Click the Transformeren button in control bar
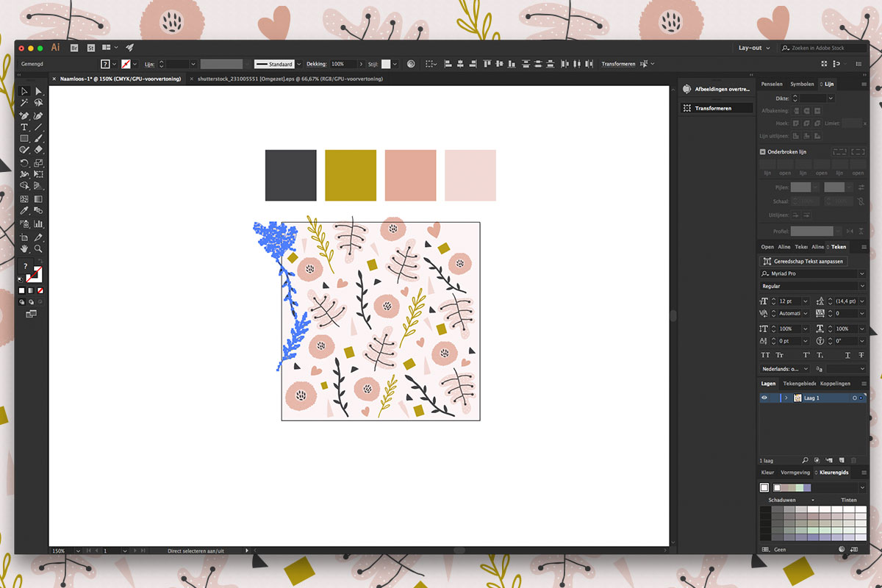The image size is (882, 588). click(x=618, y=64)
